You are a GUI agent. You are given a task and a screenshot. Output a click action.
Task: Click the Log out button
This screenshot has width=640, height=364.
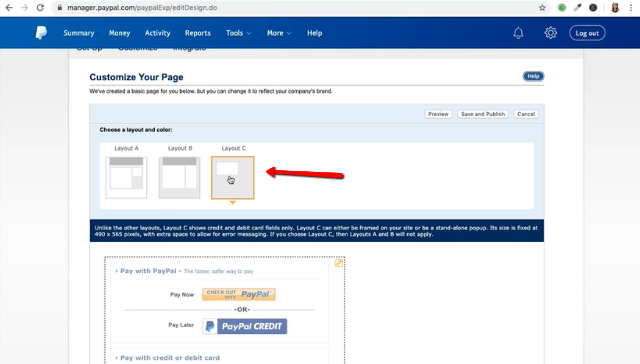(x=587, y=33)
